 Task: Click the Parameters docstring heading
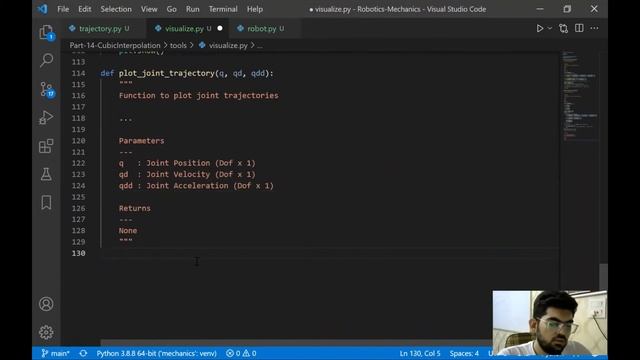click(141, 141)
